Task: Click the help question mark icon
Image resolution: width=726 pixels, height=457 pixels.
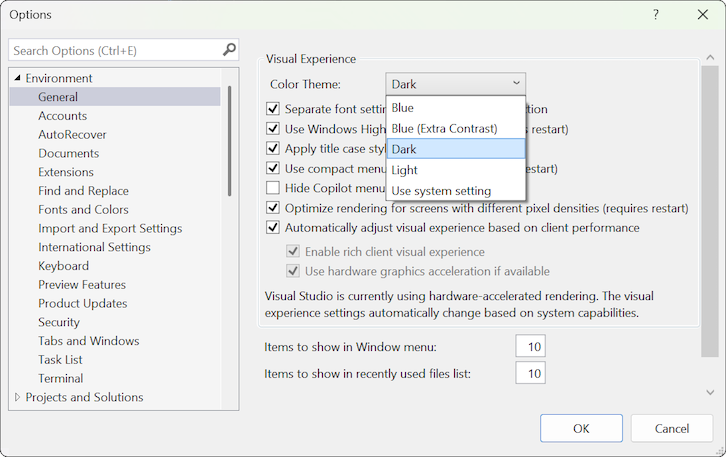Action: click(656, 15)
